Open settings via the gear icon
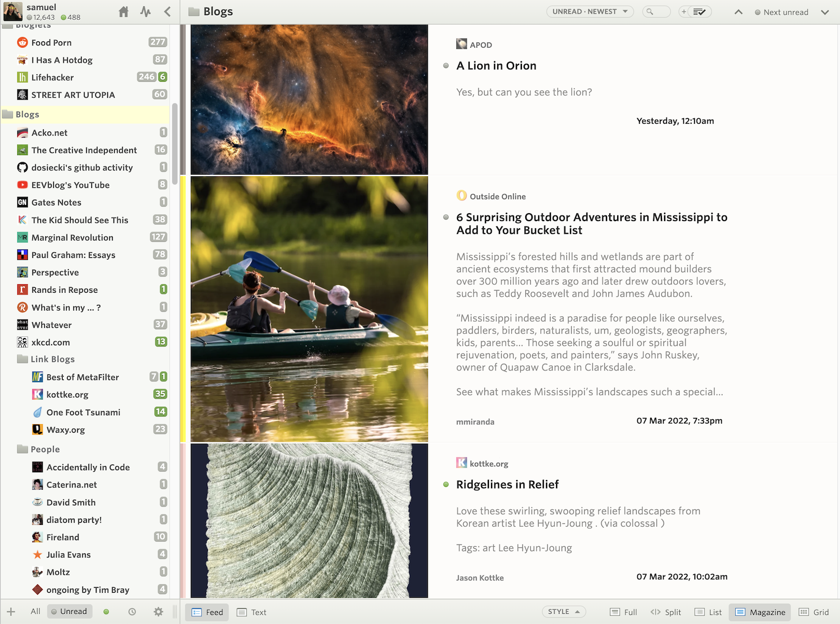 pyautogui.click(x=158, y=612)
